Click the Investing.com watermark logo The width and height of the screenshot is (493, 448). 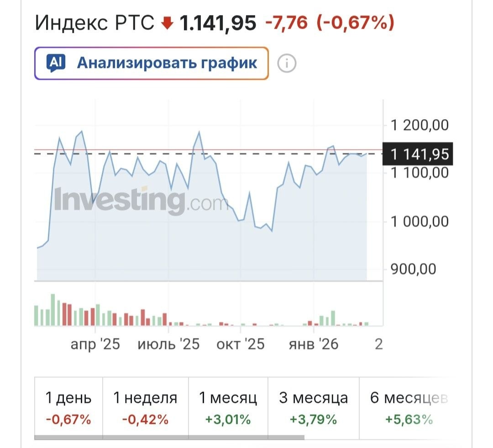[x=141, y=200]
